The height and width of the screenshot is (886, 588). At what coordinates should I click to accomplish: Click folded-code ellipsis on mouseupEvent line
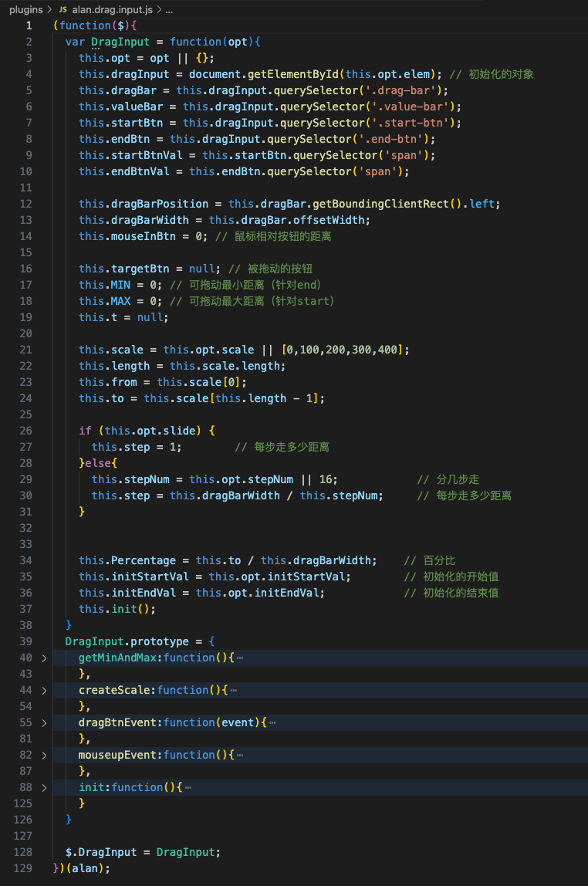coord(240,755)
